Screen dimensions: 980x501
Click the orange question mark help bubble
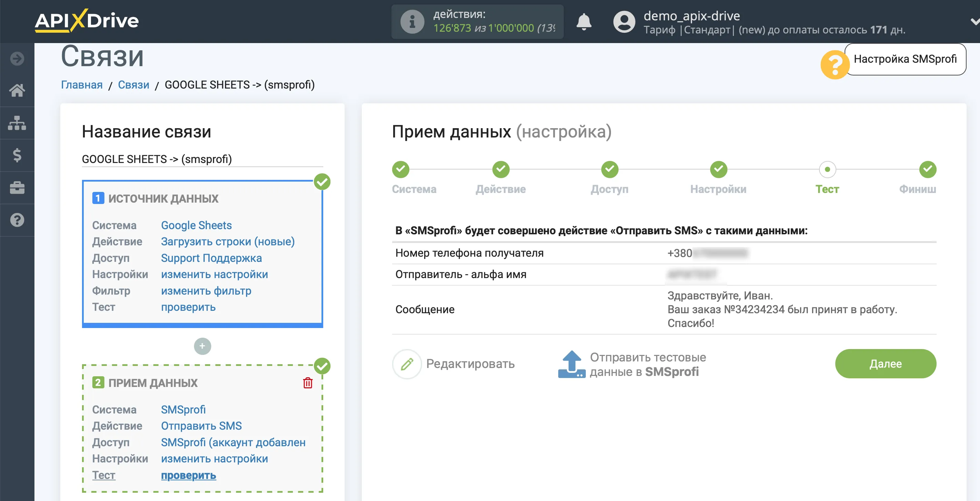pos(834,65)
